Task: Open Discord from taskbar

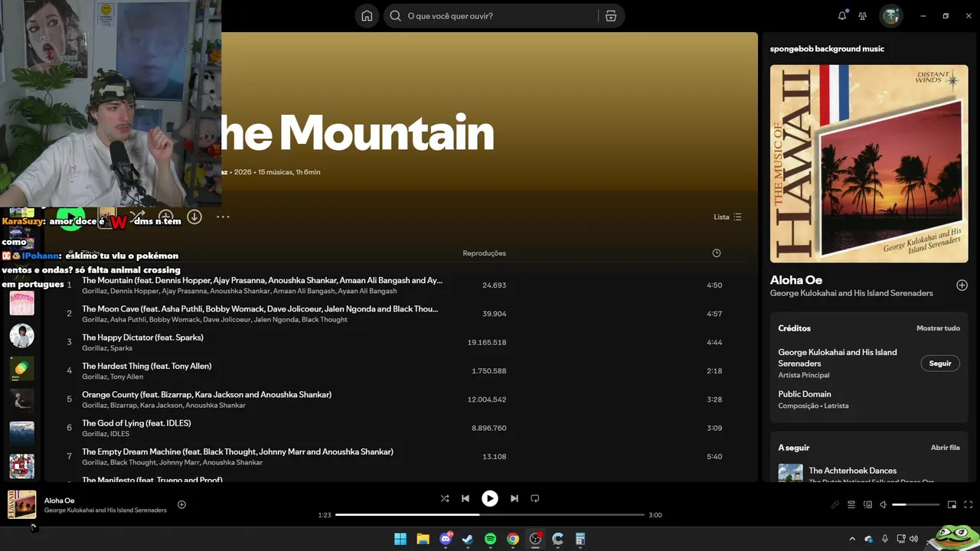Action: pyautogui.click(x=446, y=539)
